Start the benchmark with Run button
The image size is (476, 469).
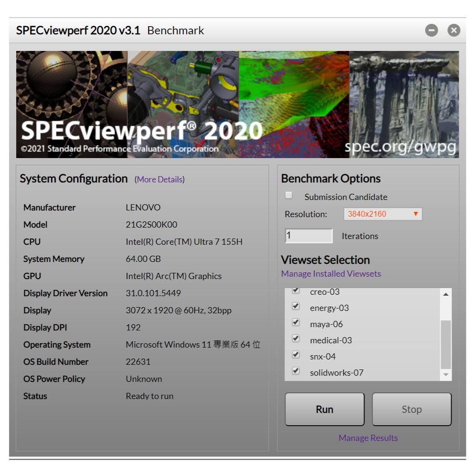click(325, 409)
